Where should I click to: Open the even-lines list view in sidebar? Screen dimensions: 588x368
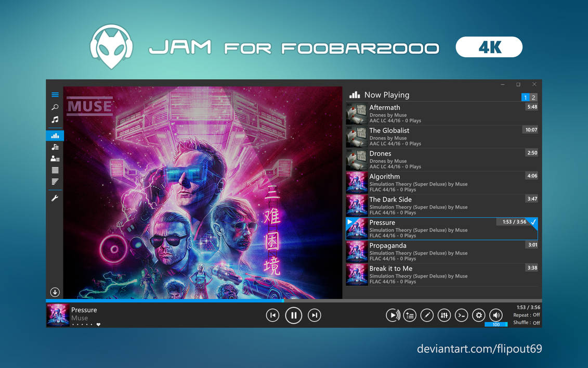click(55, 170)
